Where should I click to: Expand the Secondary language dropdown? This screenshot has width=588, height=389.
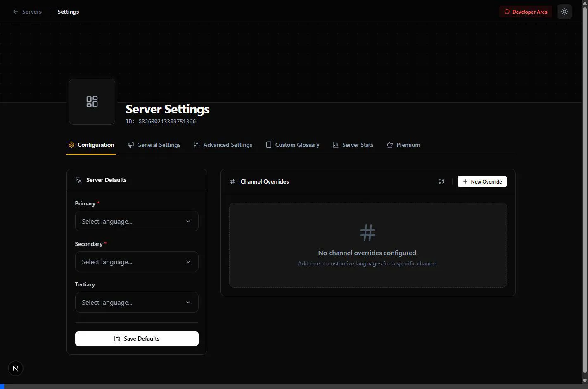137,262
